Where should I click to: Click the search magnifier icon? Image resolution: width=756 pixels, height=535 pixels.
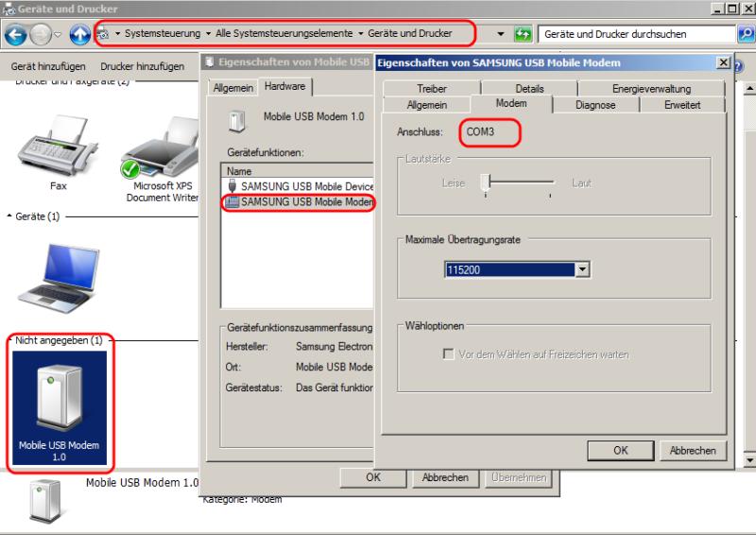746,34
